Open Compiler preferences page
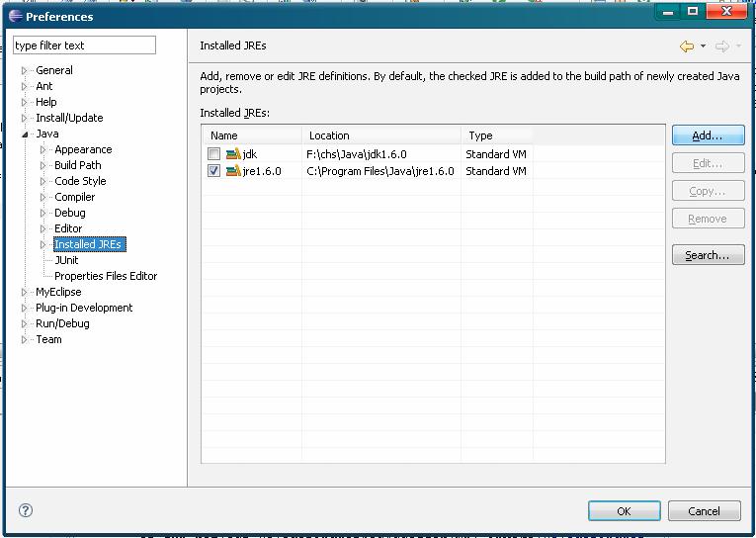 pyautogui.click(x=74, y=198)
